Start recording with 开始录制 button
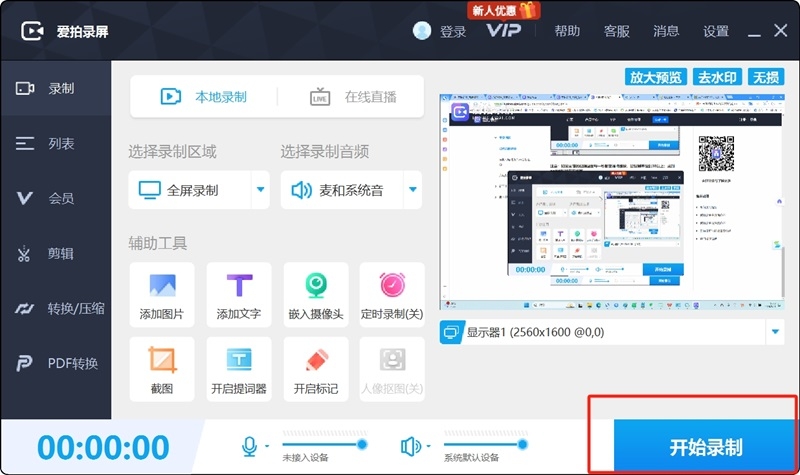The height and width of the screenshot is (475, 800). point(705,447)
